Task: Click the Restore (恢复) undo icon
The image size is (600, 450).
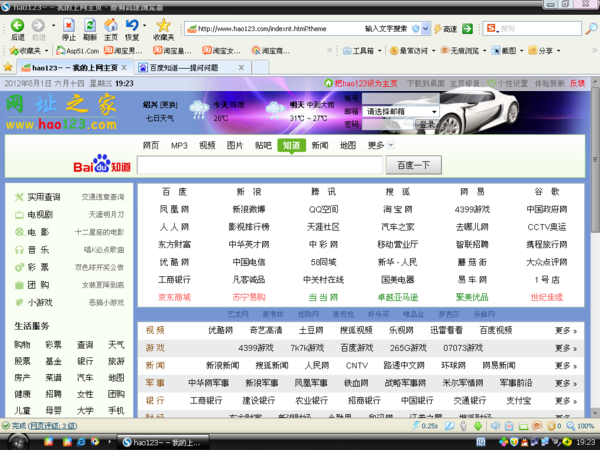Action: coord(132,25)
